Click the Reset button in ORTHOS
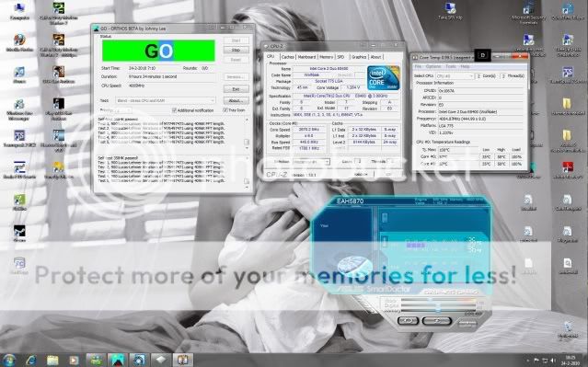This screenshot has height=367, width=588. pyautogui.click(x=236, y=60)
